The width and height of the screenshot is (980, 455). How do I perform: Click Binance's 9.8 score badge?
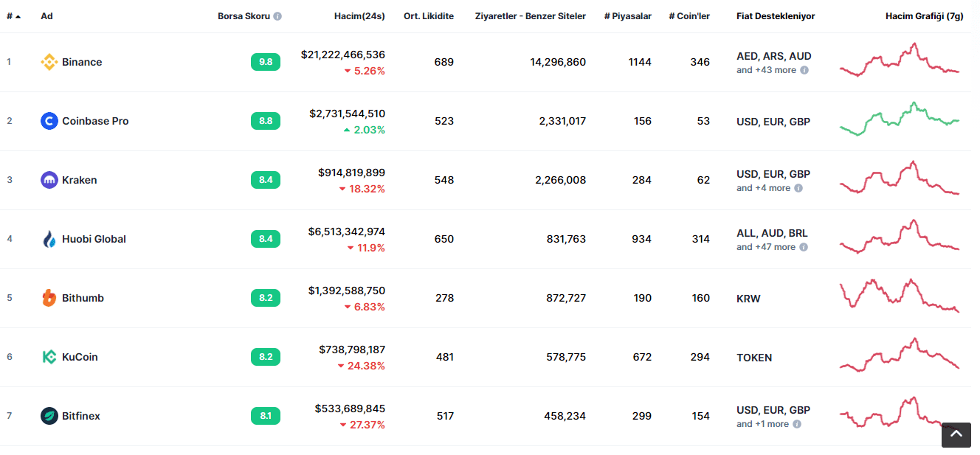266,62
